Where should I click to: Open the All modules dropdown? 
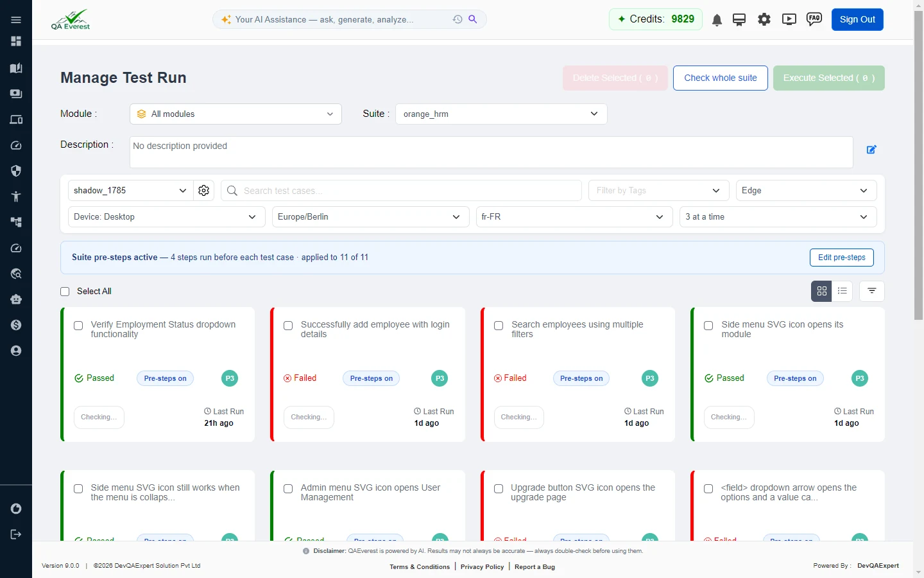(236, 114)
